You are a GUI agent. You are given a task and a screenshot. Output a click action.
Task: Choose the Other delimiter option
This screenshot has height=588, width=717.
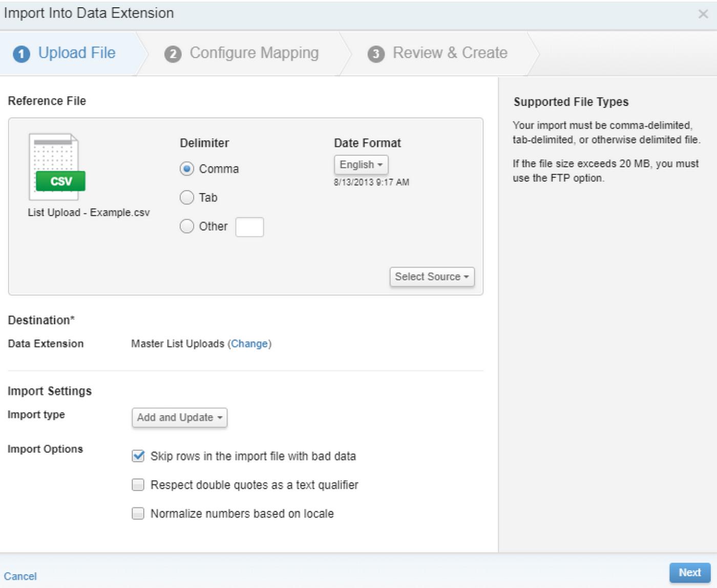pyautogui.click(x=186, y=226)
